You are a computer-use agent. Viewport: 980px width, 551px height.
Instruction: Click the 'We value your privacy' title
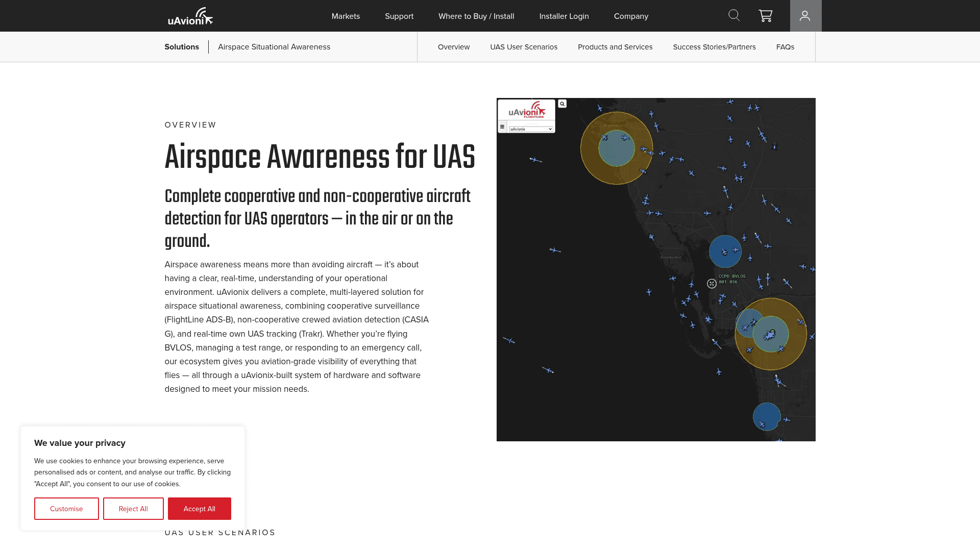(x=80, y=443)
